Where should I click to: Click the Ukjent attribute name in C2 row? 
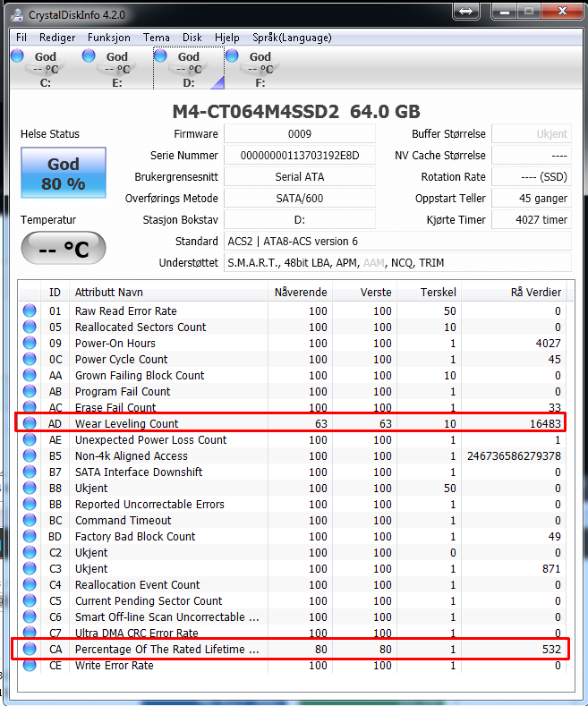pos(91,552)
